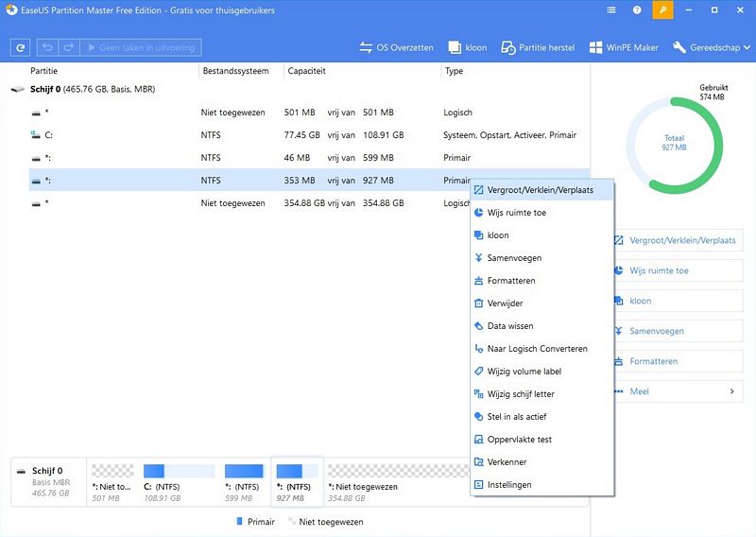Screen dimensions: 756x537
Task: Choose Verkenner in context menu
Action: [541, 462]
